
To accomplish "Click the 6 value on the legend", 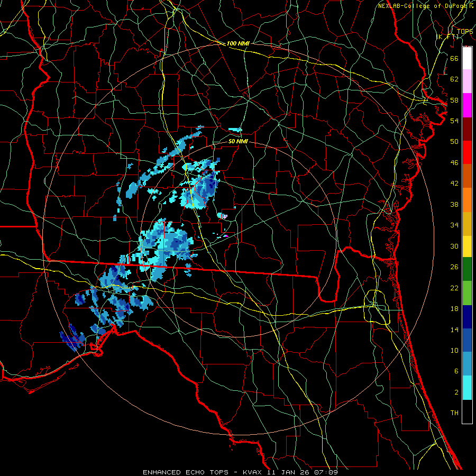I will tap(456, 371).
